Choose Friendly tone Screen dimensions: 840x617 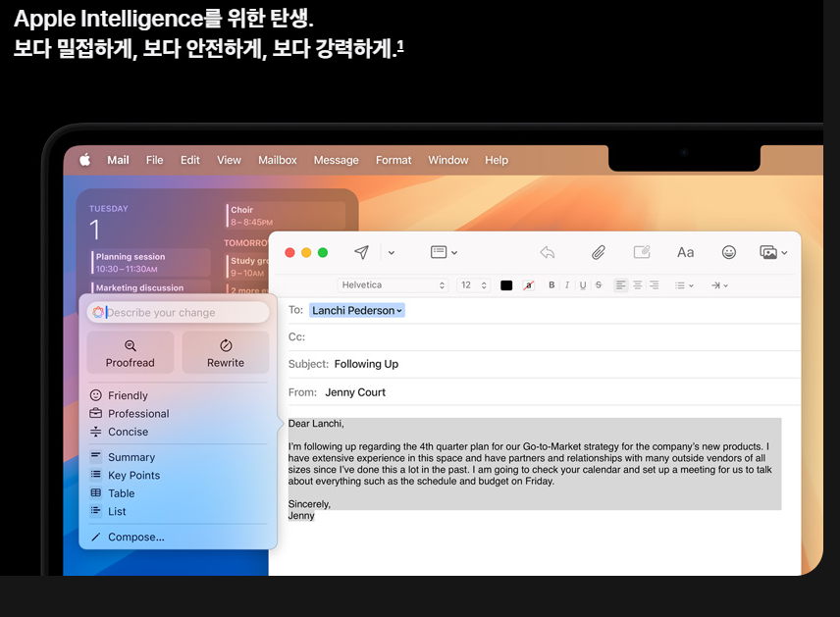coord(119,395)
